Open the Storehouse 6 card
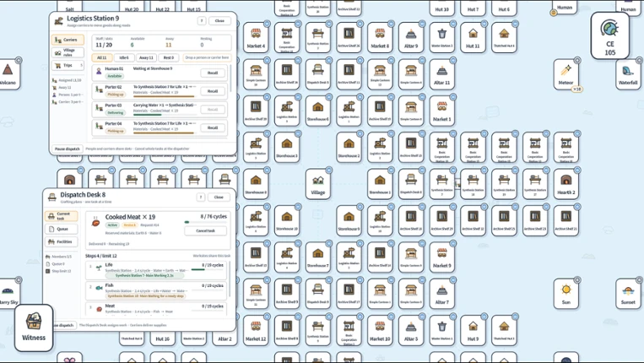Image resolution: width=644 pixels, height=363 pixels. (318, 111)
